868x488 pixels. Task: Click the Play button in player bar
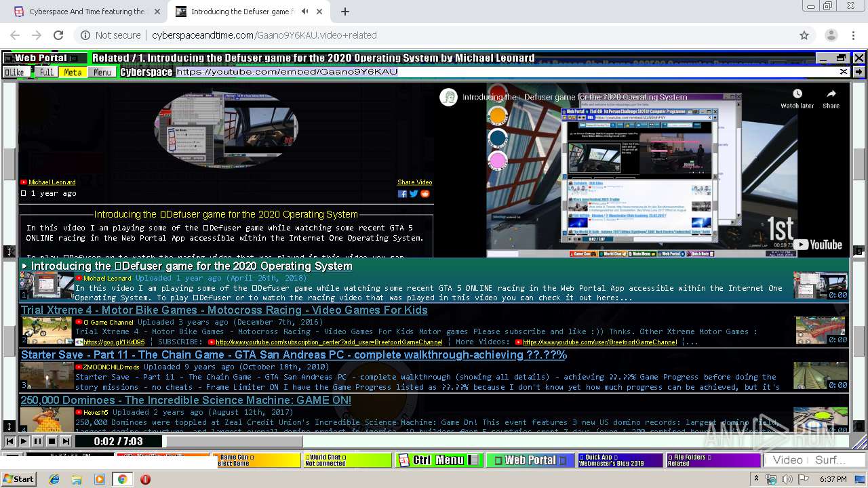point(24,441)
